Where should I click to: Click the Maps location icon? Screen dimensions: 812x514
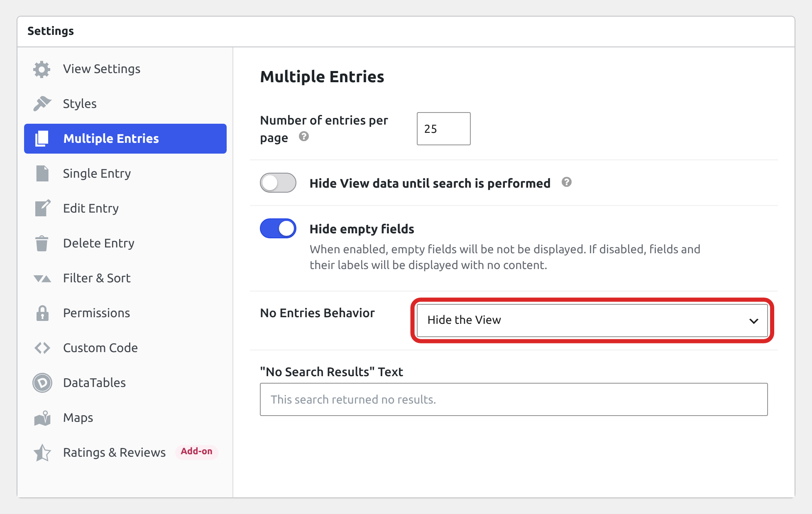(x=42, y=418)
